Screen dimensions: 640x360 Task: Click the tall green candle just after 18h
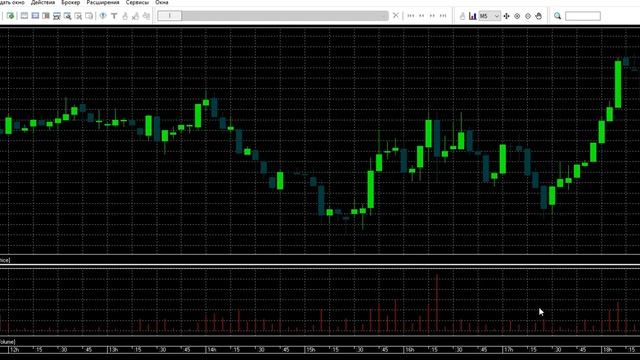618,84
